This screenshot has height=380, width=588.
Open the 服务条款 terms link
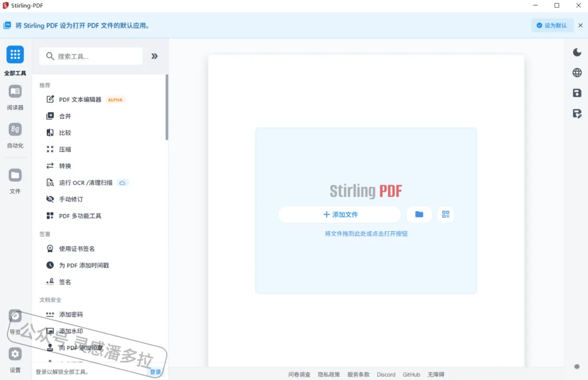pos(358,375)
